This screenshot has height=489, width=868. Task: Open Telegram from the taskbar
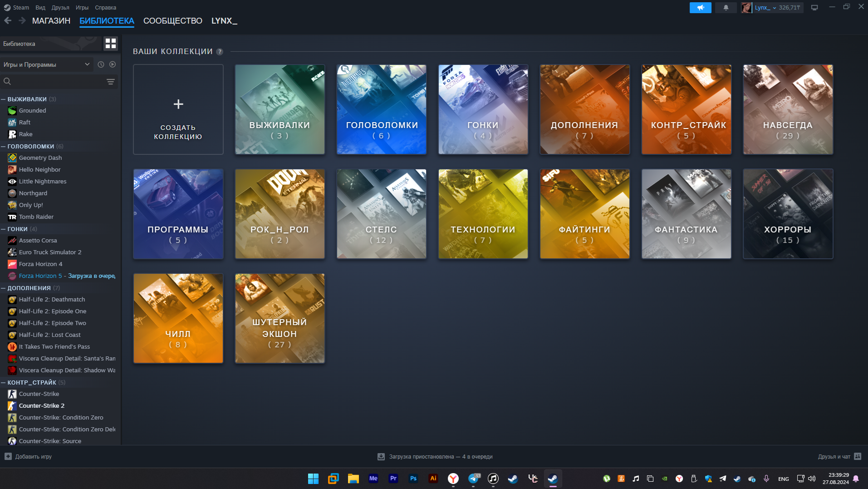[x=473, y=479]
